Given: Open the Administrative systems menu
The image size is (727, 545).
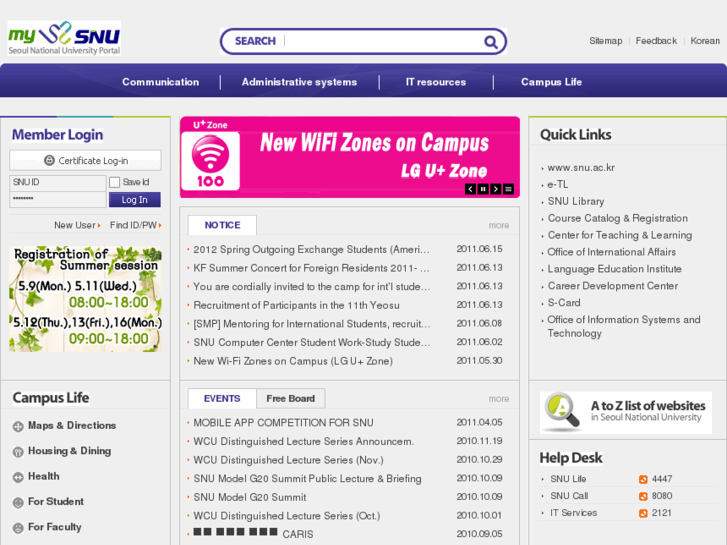Looking at the screenshot, I should pyautogui.click(x=300, y=82).
